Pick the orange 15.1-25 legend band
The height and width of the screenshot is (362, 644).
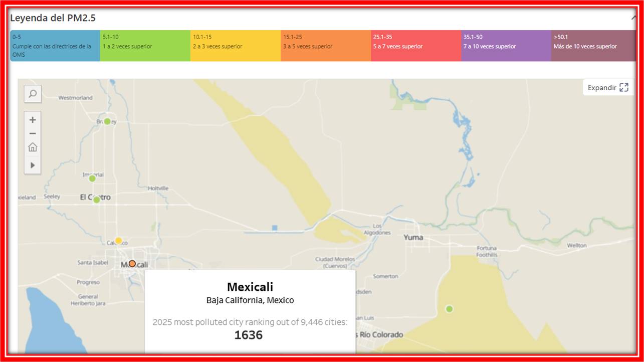click(326, 46)
